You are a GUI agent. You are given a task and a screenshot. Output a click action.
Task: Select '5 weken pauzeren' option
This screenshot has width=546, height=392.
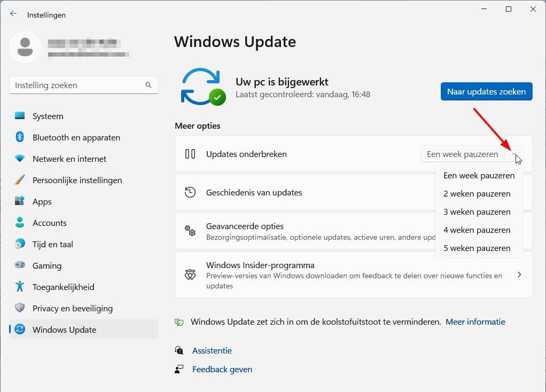pos(477,248)
